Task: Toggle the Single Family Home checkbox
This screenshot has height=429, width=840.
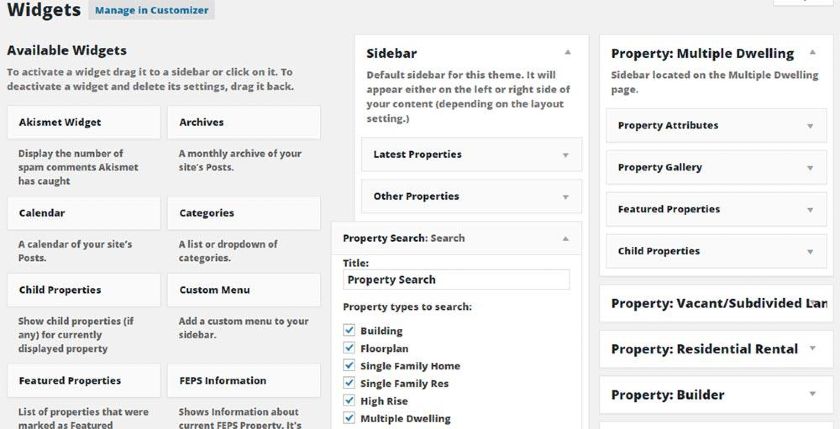Action: (349, 365)
